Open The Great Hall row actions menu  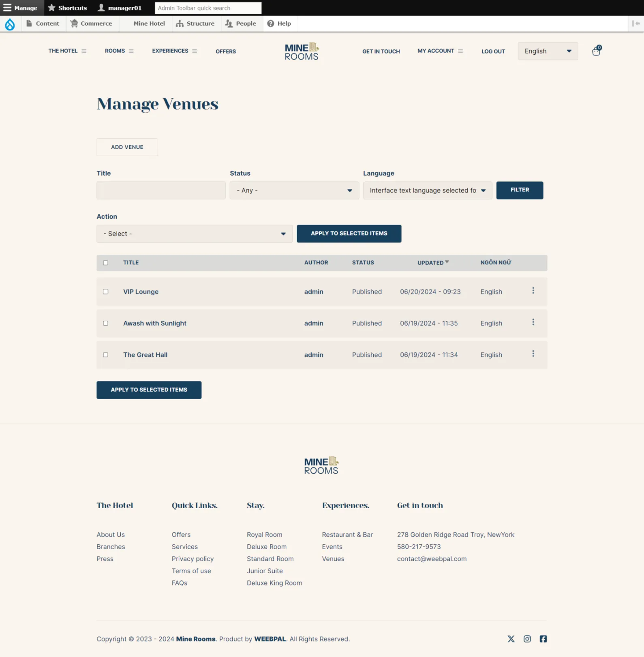pyautogui.click(x=533, y=354)
